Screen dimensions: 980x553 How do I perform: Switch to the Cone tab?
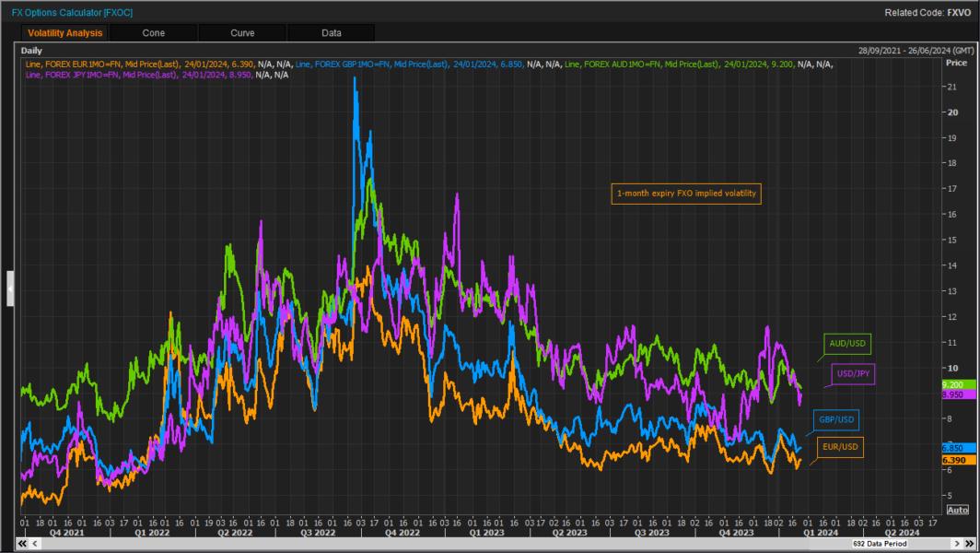coord(153,31)
